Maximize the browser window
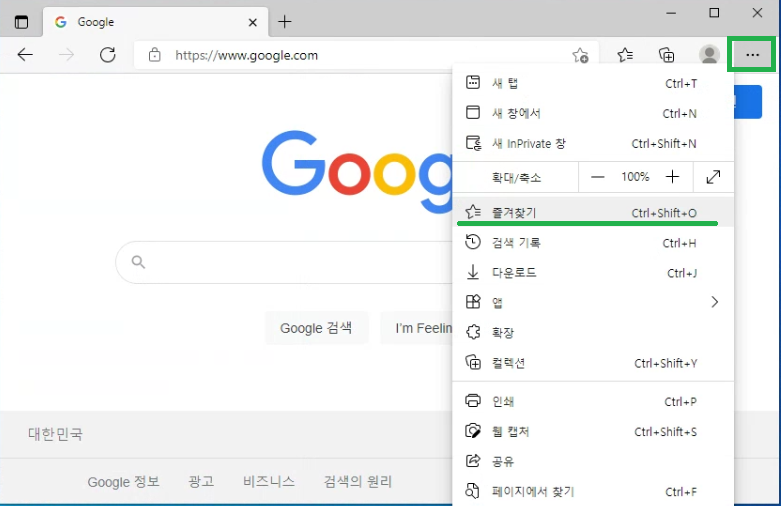The image size is (781, 506). coord(714,13)
